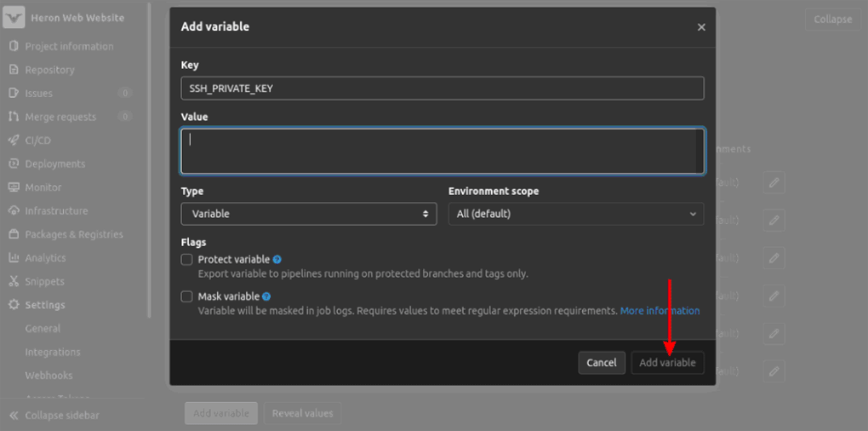Click the Value text area

443,152
